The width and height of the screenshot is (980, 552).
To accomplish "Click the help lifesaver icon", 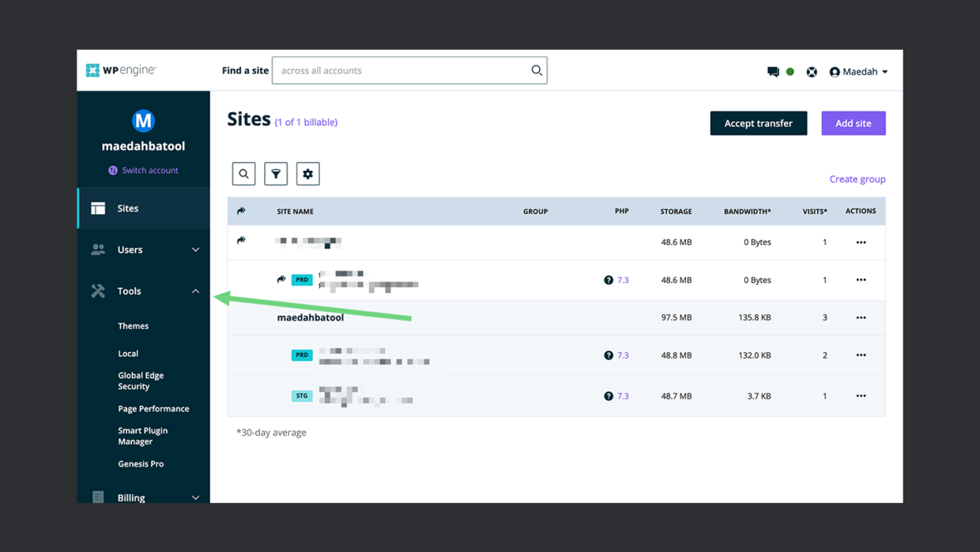I will tap(812, 71).
